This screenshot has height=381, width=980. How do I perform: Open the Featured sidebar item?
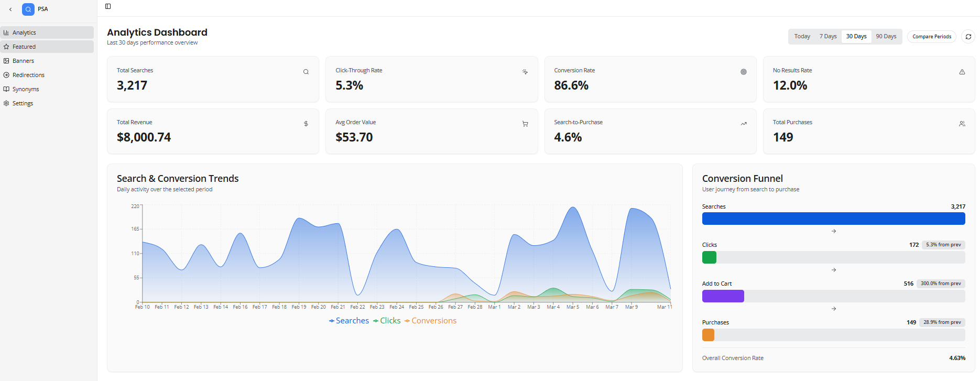click(x=47, y=47)
